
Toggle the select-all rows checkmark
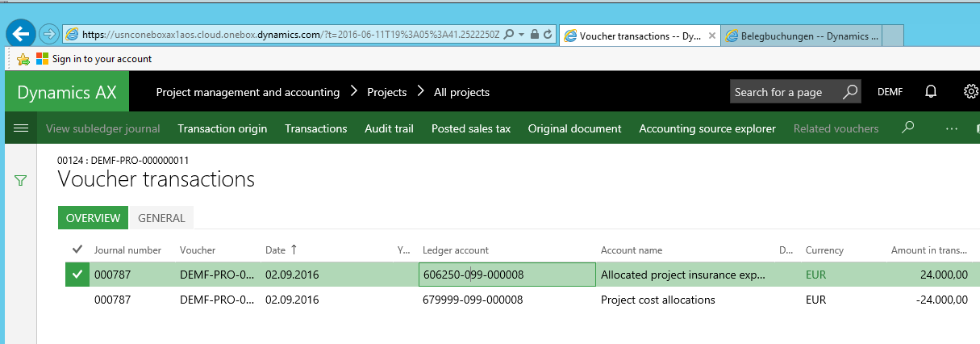77,250
